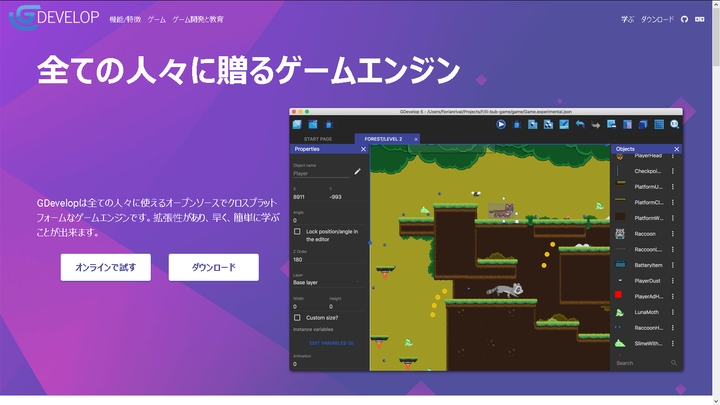This screenshot has height=405, width=720.
Task: Start debug preview with the bug icon beside play
Action: coord(517,124)
